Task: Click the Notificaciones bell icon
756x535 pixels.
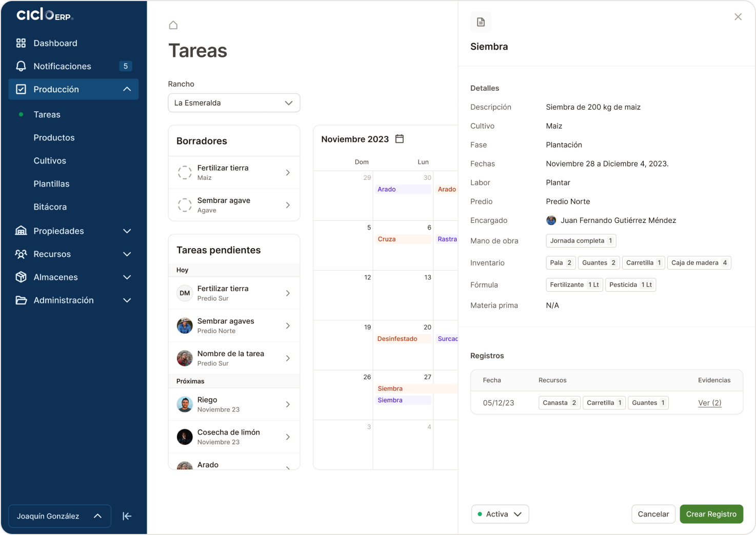Action: pyautogui.click(x=21, y=66)
